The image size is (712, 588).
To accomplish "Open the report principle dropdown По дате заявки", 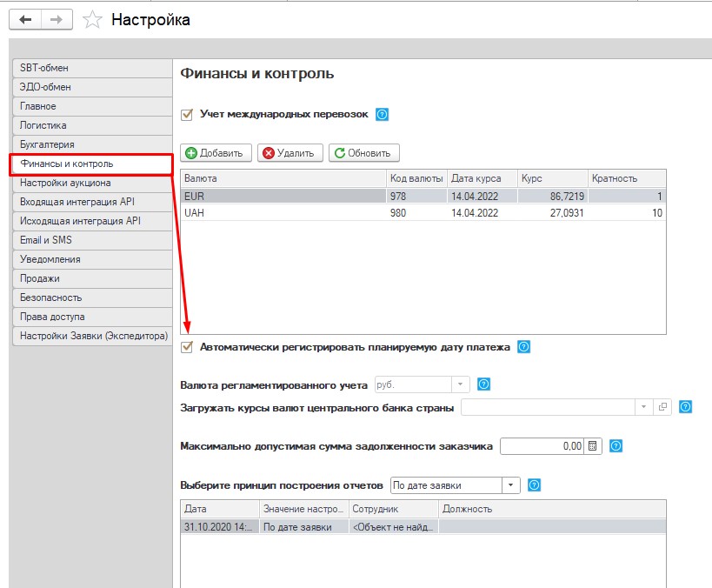I will tap(511, 485).
